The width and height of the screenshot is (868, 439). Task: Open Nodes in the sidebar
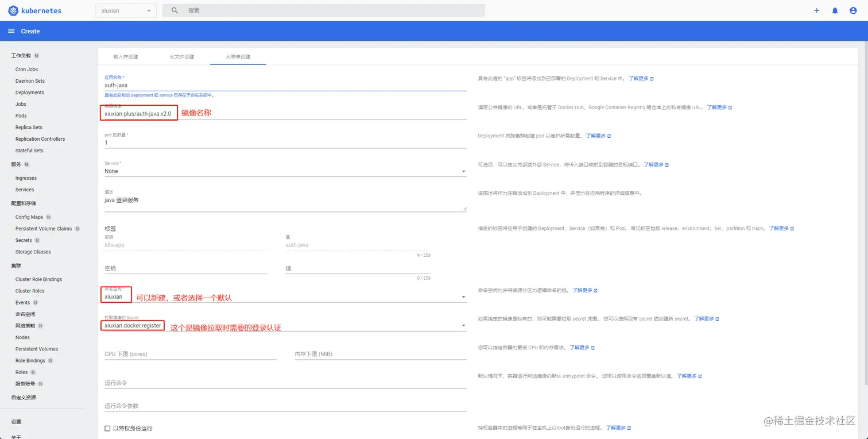(22, 337)
